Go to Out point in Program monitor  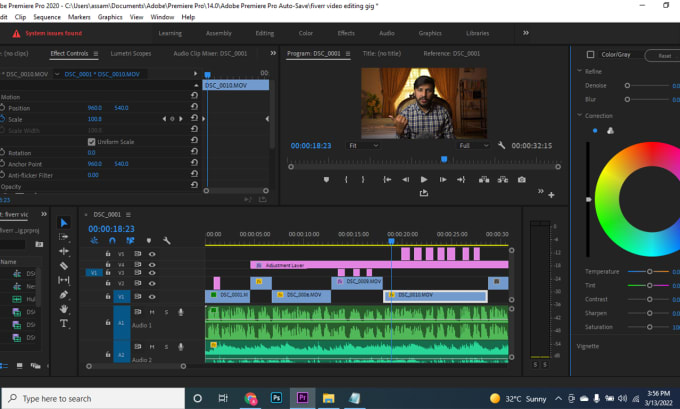click(x=461, y=180)
